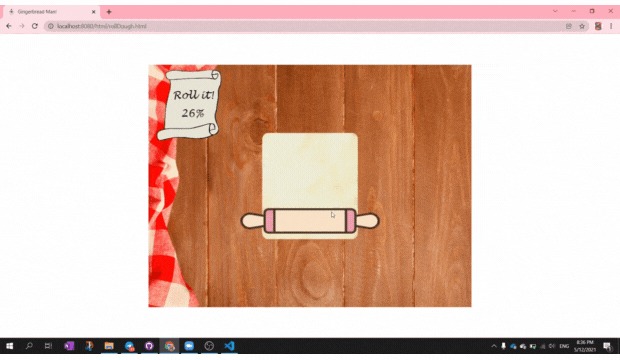Viewport: 620px width, 360px height.
Task: Open Chrome's three-dot menu
Action: coord(611,26)
